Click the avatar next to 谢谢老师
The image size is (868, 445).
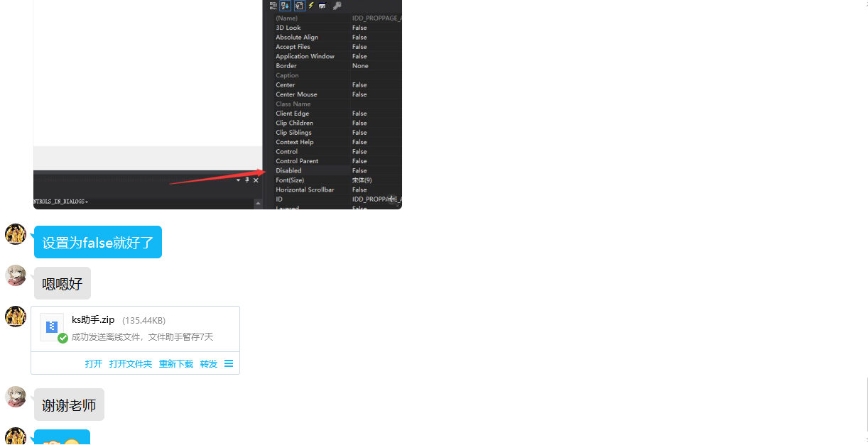16,397
